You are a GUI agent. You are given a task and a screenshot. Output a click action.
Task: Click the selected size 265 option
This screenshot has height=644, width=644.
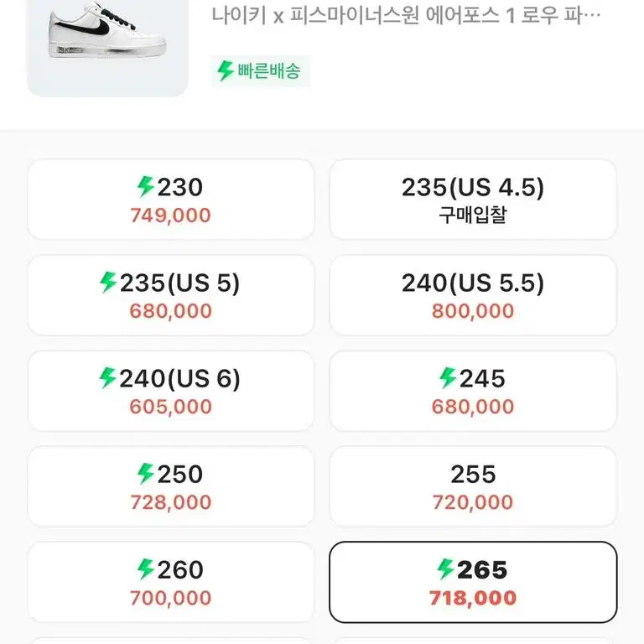[x=473, y=582]
